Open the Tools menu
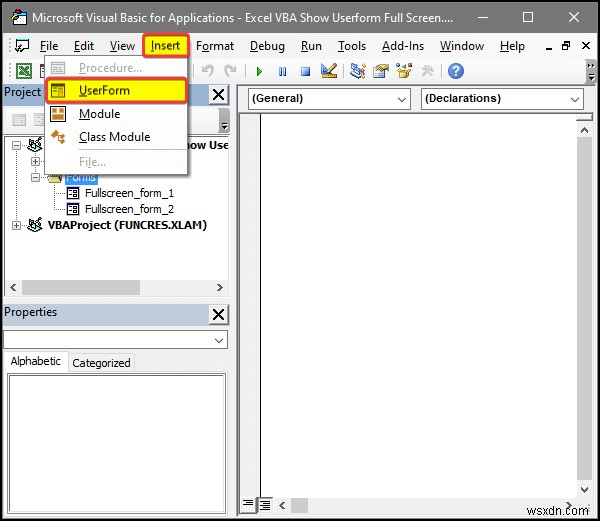 point(352,46)
